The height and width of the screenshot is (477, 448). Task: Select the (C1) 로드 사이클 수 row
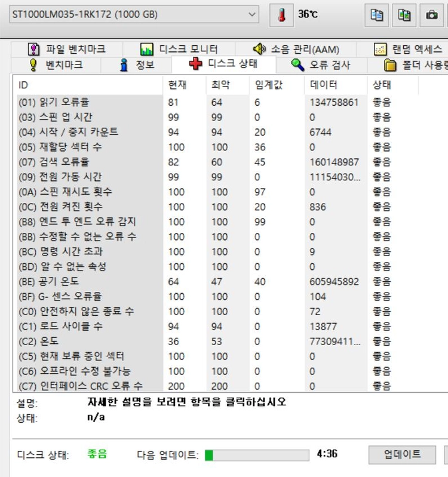[216, 327]
